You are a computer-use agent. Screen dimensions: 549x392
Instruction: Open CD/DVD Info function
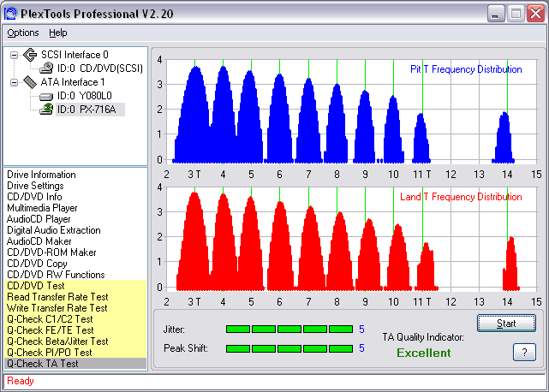tap(34, 197)
